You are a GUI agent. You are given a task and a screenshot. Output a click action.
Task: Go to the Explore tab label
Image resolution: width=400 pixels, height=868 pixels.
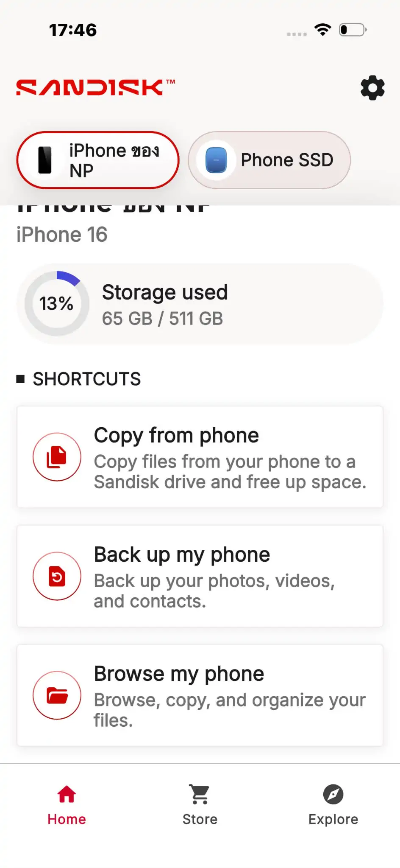[x=333, y=819]
